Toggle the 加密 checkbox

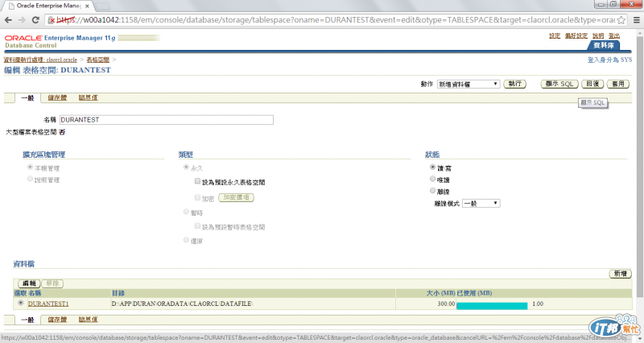[197, 197]
